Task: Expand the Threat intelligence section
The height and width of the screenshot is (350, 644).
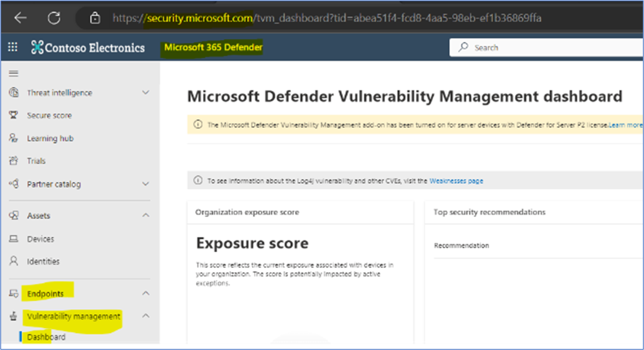Action: point(145,92)
